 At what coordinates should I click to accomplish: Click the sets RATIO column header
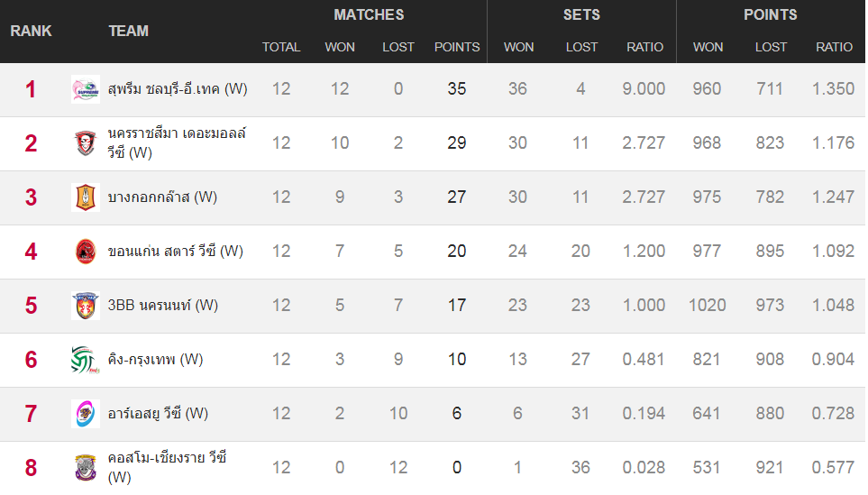[644, 47]
